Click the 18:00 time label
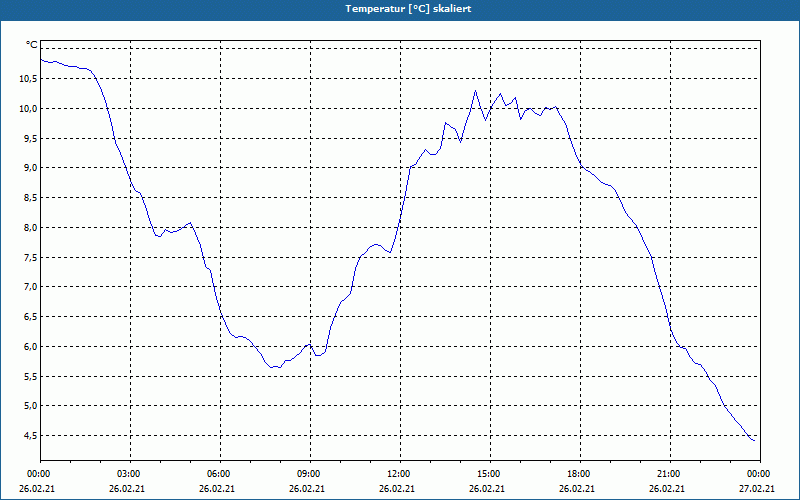 580,474
